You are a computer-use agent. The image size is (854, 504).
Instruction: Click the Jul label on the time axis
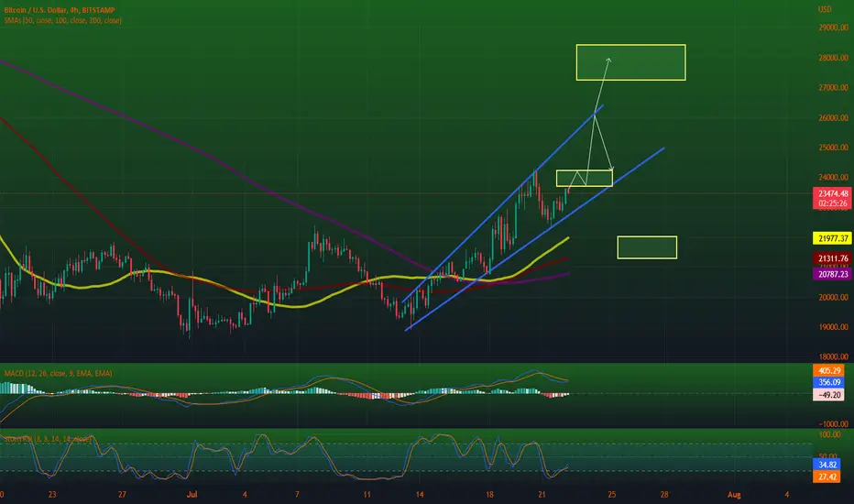(192, 495)
